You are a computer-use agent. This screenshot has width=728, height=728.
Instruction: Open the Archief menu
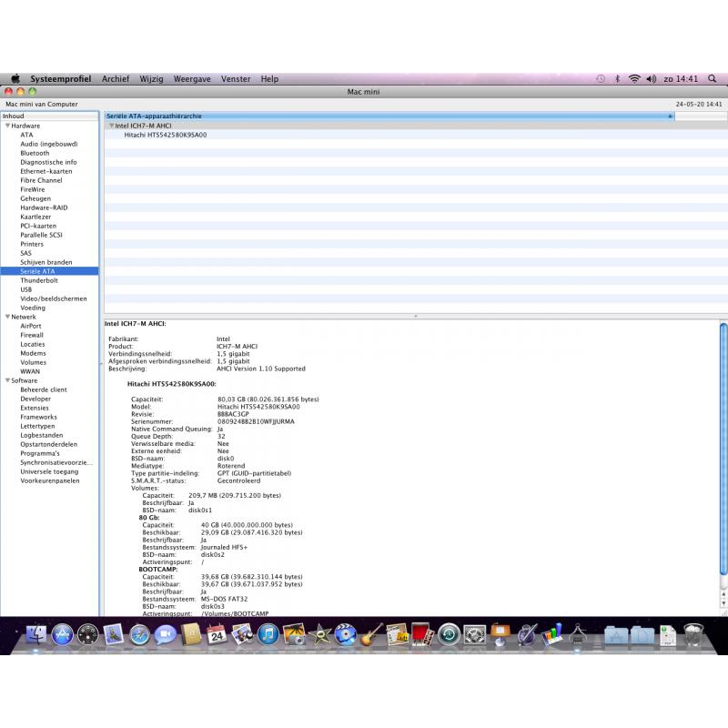coord(116,78)
